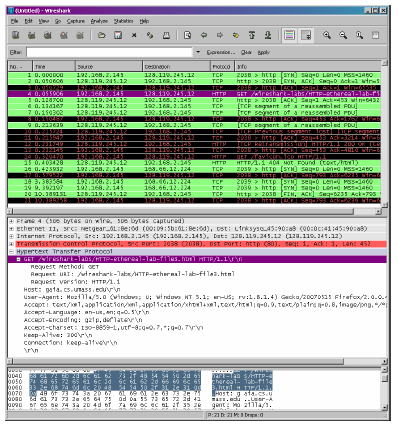The width and height of the screenshot is (398, 441).
Task: Go forward in packet history arrow
Action: [220, 35]
